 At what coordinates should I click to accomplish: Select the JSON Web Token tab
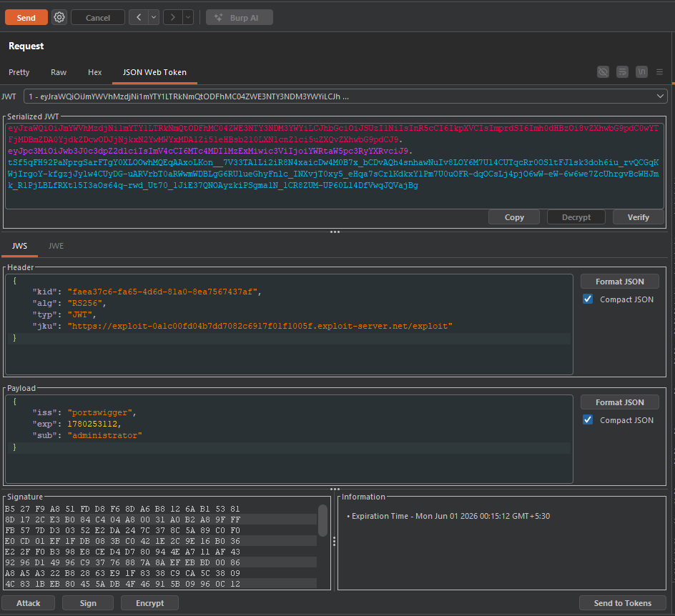pos(154,72)
